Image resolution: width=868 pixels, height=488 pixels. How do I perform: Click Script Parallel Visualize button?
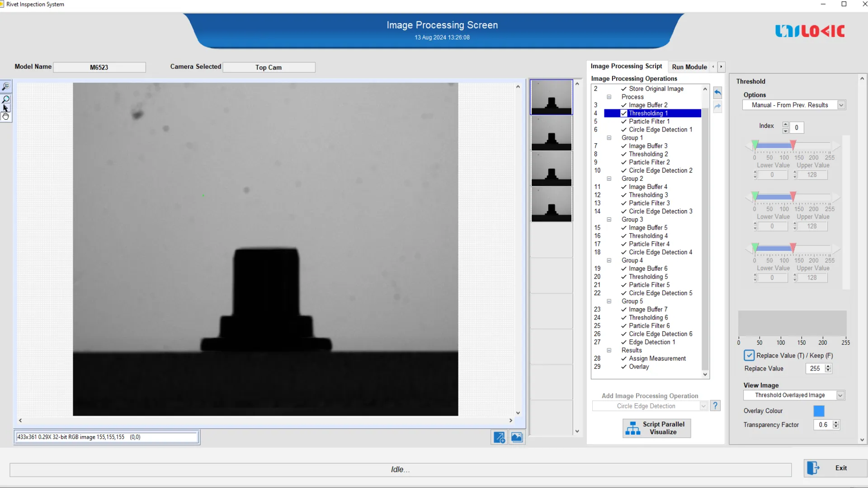click(x=656, y=428)
